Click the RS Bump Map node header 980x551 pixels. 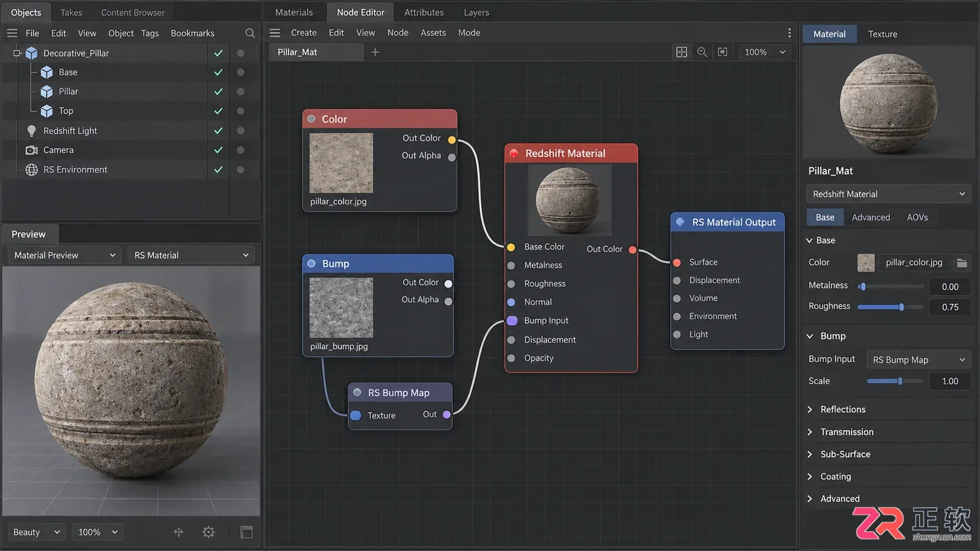400,393
